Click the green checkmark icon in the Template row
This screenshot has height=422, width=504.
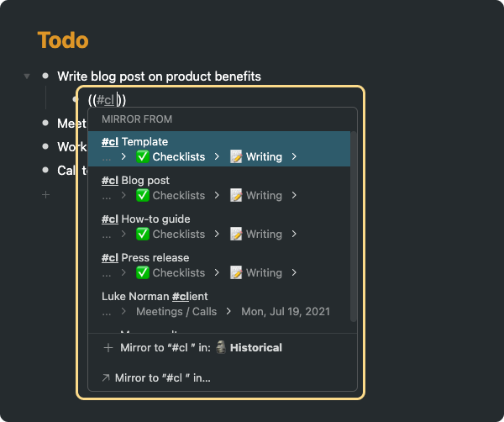[x=143, y=156]
